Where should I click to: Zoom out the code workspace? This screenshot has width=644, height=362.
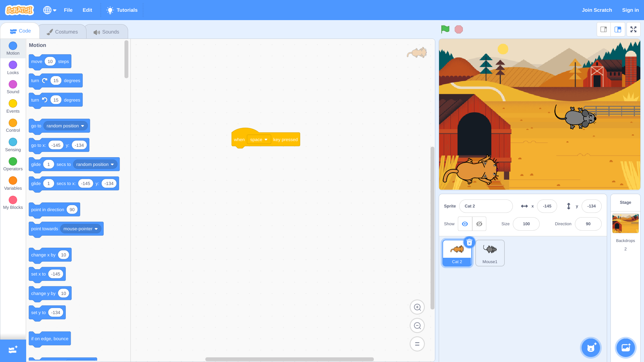point(417,325)
